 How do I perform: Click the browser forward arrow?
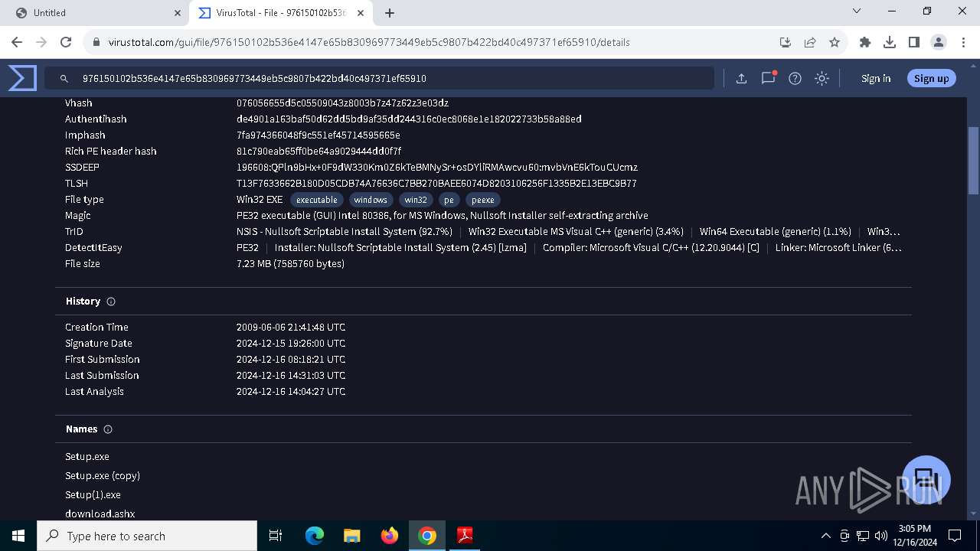click(41, 42)
